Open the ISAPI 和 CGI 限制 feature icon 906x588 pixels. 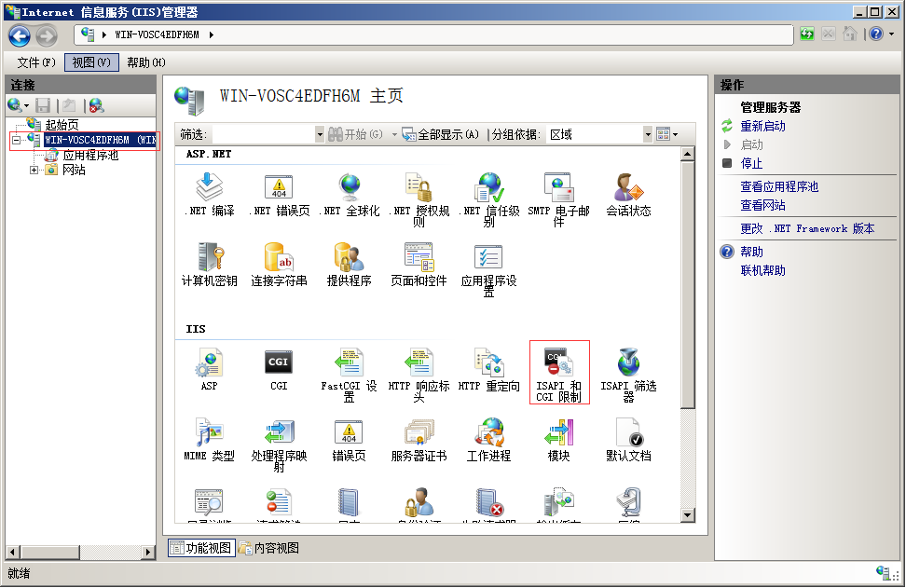(558, 364)
